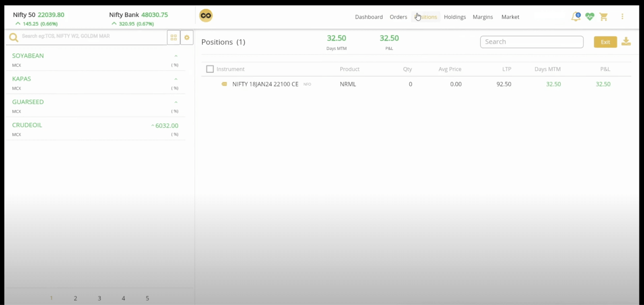644x305 pixels.
Task: Click the notification bell icon
Action: (576, 17)
